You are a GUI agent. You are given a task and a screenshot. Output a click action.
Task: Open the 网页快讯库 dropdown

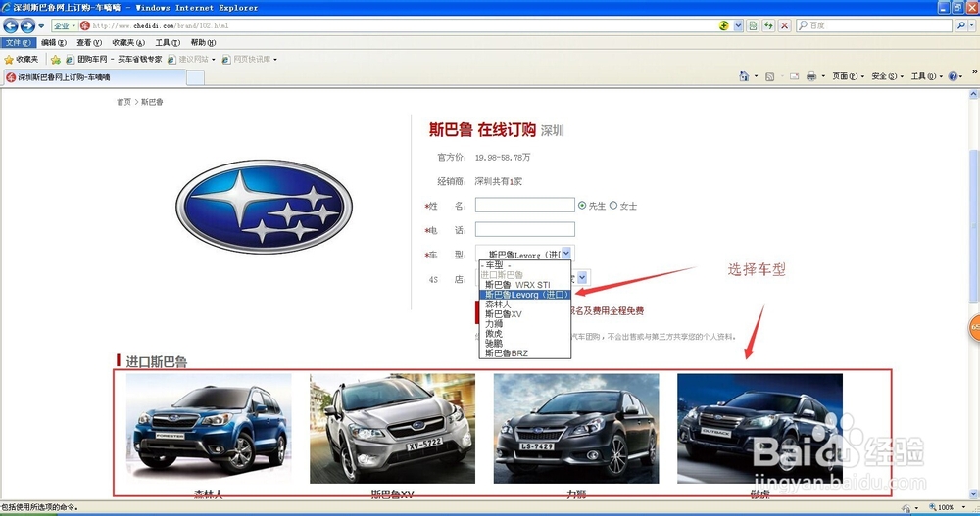(x=249, y=60)
